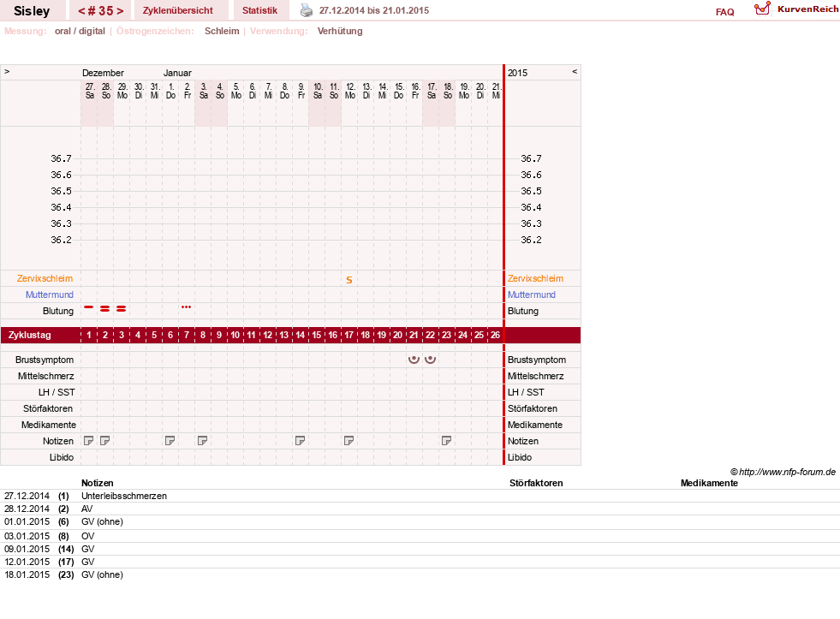
Task: Click note row 'Unterleibsschmerzen'
Action: point(124,496)
